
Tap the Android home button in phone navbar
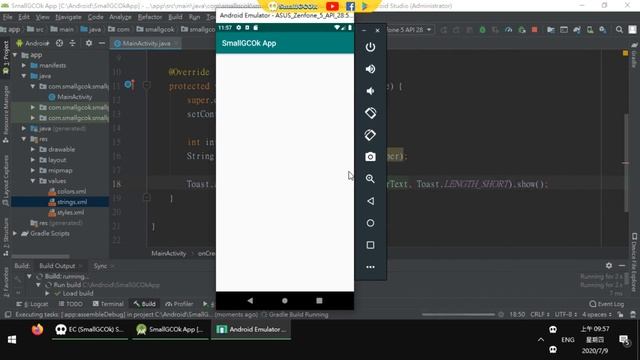pos(284,300)
